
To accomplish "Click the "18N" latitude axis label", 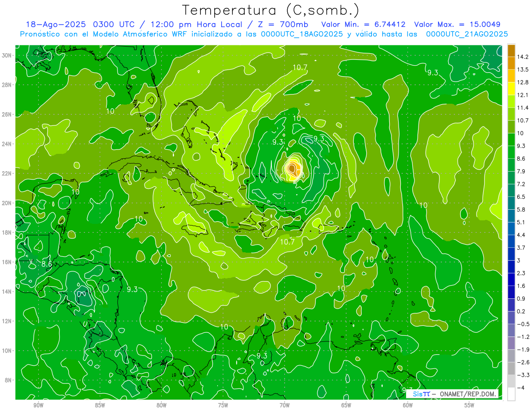I will click(8, 232).
